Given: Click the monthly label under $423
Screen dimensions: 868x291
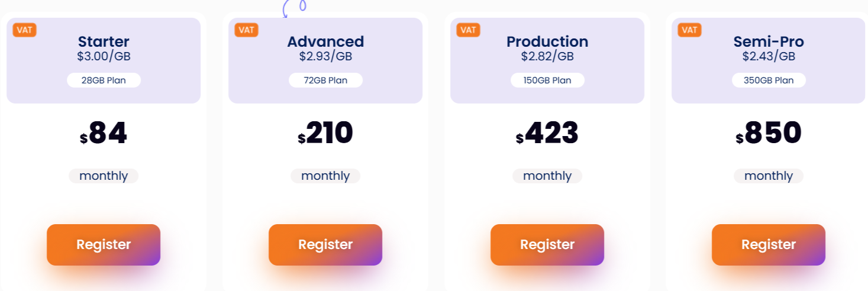Looking at the screenshot, I should 547,176.
